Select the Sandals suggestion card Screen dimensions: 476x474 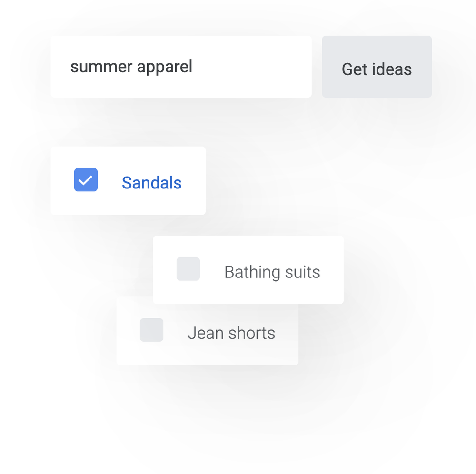coord(128,180)
